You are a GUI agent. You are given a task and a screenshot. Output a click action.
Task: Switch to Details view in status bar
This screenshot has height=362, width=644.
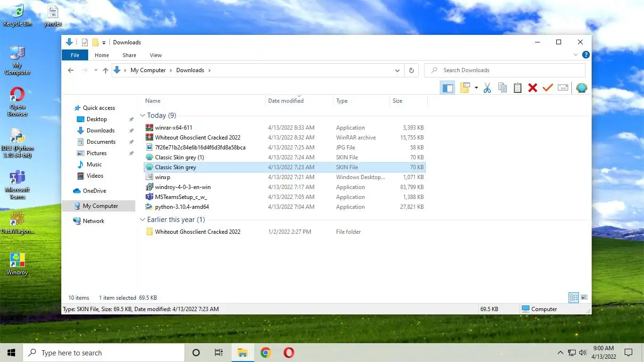(x=574, y=297)
